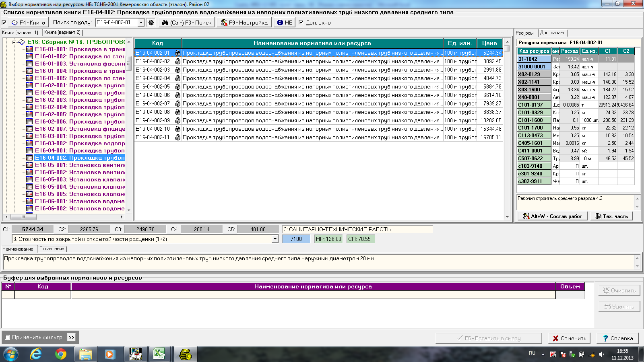The height and width of the screenshot is (362, 644).
Task: Click the Отменить button
Action: (x=569, y=338)
